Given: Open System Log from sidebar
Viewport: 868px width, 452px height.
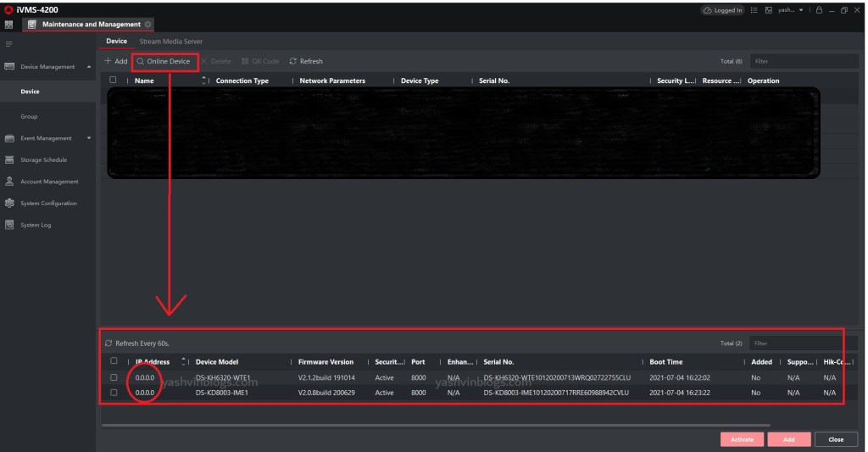Looking at the screenshot, I should click(36, 226).
